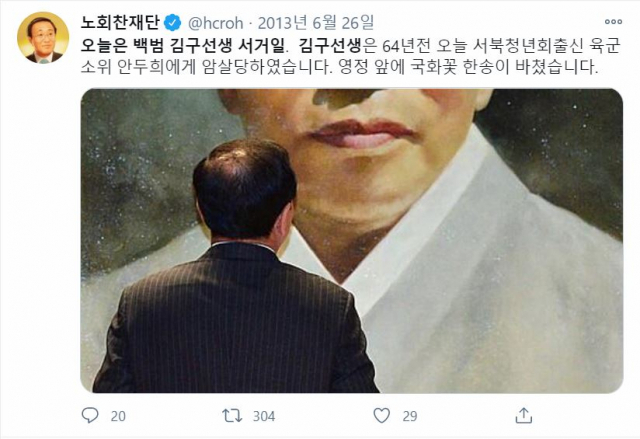Click the second bold 김구선생 in the tweet
The width and height of the screenshot is (640, 439).
(330, 46)
